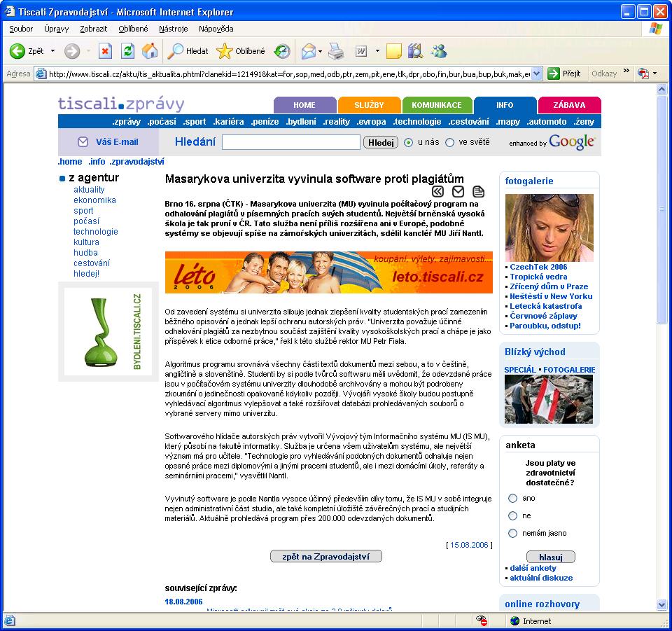Open the Úpravy menu
Screen dimensions: 672x631
(x=56, y=29)
